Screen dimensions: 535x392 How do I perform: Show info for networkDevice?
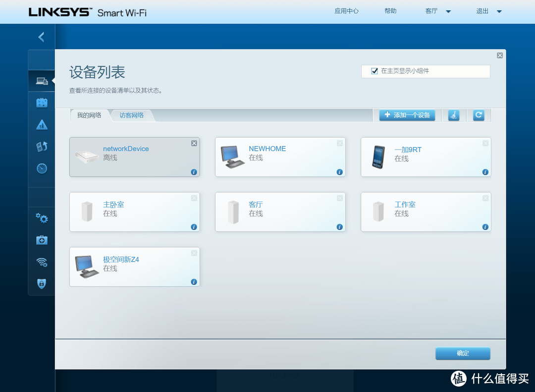point(194,172)
